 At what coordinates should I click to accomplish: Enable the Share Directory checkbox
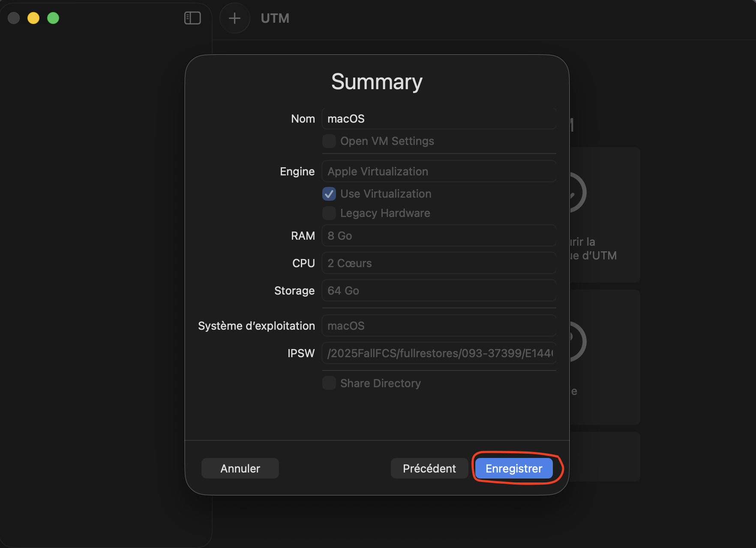(x=329, y=383)
